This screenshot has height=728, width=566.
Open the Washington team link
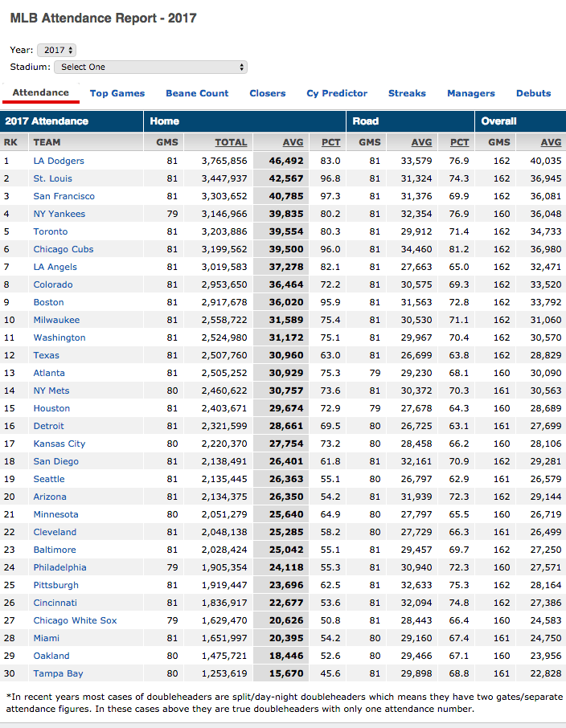click(x=59, y=337)
